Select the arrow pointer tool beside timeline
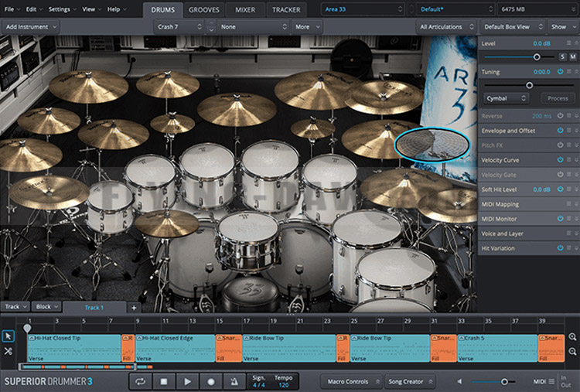Image resolution: width=580 pixels, height=392 pixels. 8,336
